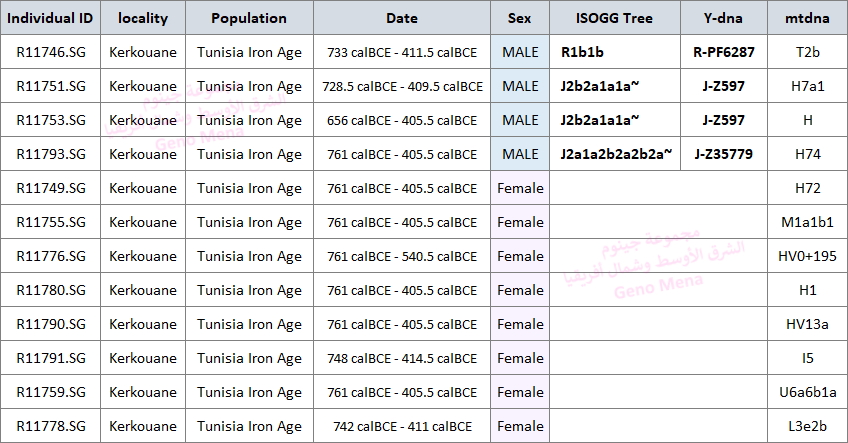Click Female in the R11749.SG row

pyautogui.click(x=520, y=188)
